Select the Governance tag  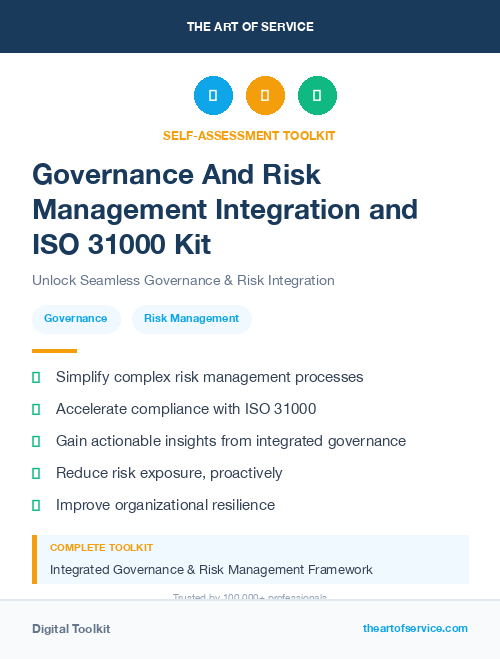(x=76, y=319)
